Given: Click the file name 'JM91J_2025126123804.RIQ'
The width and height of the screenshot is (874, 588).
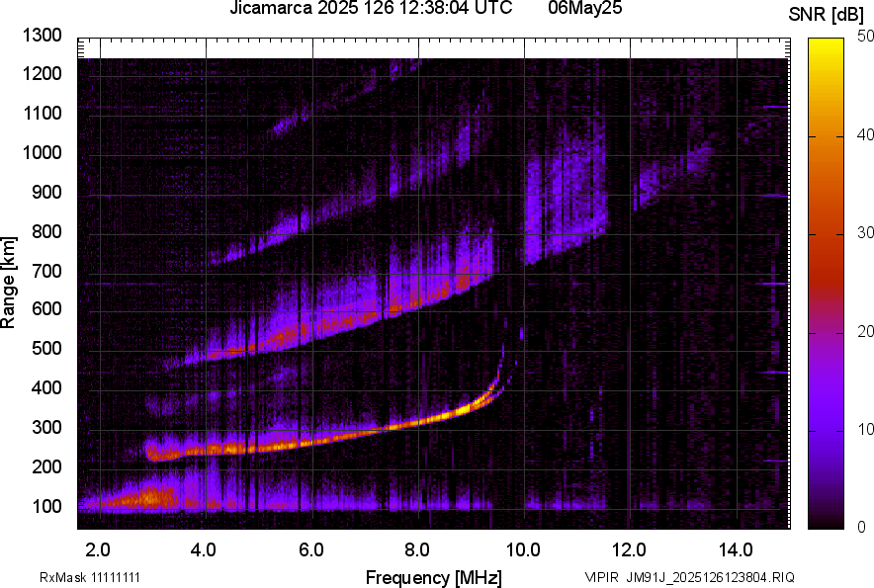Looking at the screenshot, I should tap(711, 577).
